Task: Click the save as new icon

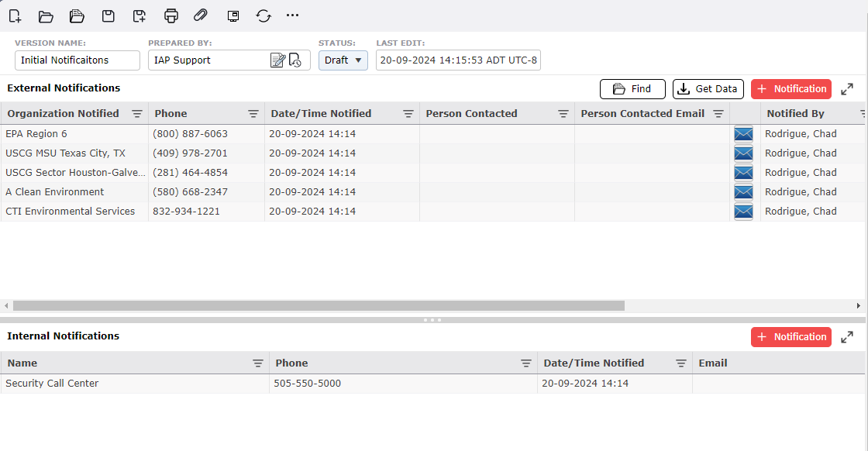Action: 139,15
